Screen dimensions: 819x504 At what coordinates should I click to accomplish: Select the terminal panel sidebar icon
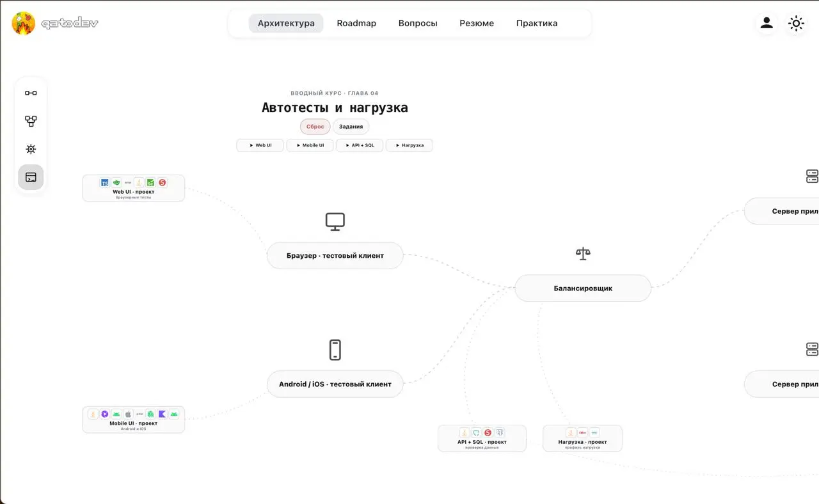(x=31, y=177)
